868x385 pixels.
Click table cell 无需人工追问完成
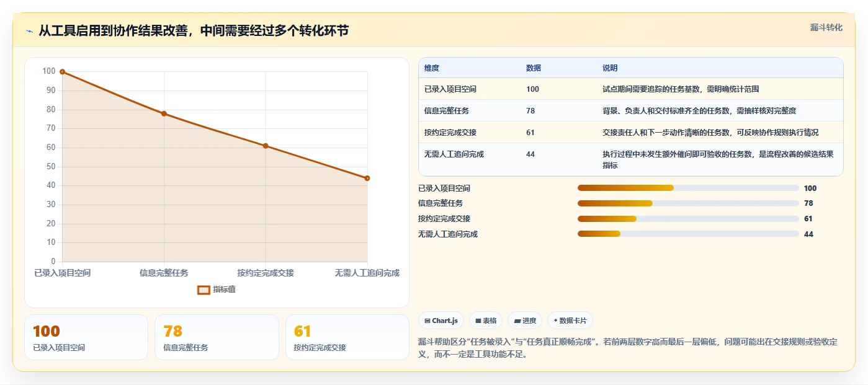click(454, 154)
